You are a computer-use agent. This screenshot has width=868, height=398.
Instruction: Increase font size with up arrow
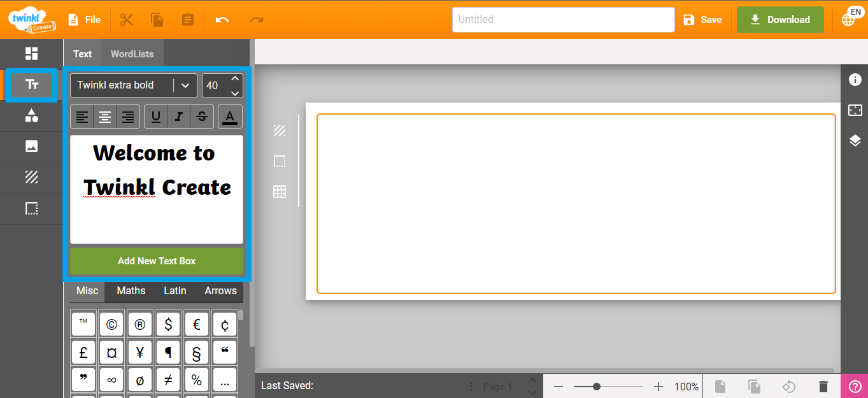(235, 78)
